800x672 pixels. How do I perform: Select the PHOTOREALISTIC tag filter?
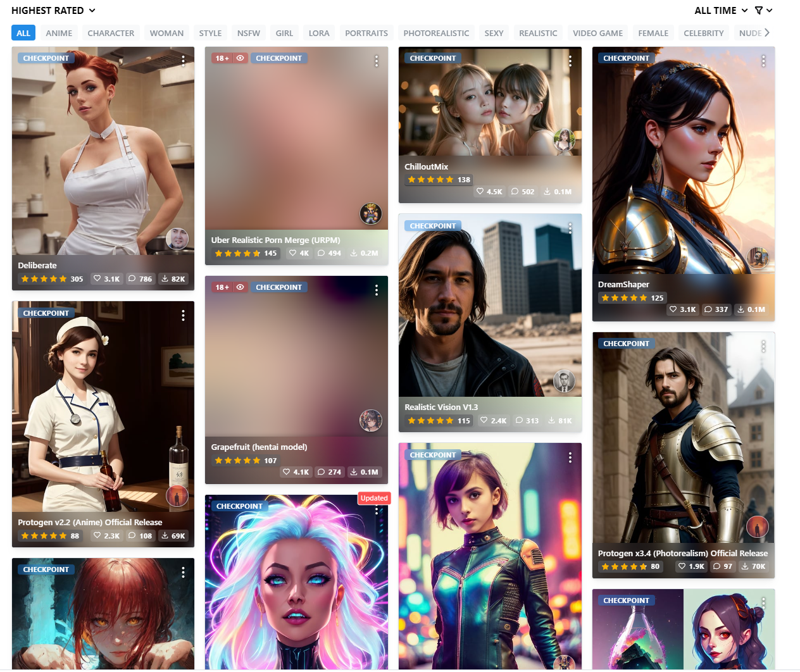pos(436,33)
